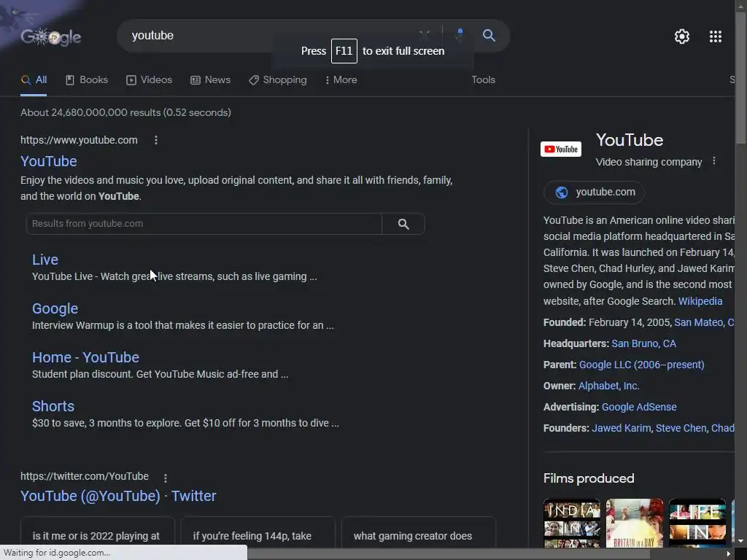Open tweet card 'is it me or is 2022'
Viewport: 747px width, 560px height.
[x=98, y=532]
